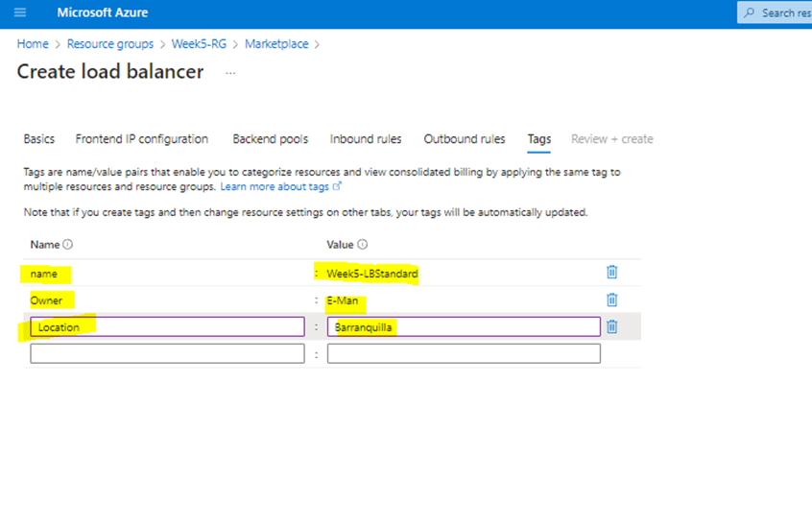Select the Week5-LBStandard tag value
The width and height of the screenshot is (812, 528).
click(x=372, y=274)
